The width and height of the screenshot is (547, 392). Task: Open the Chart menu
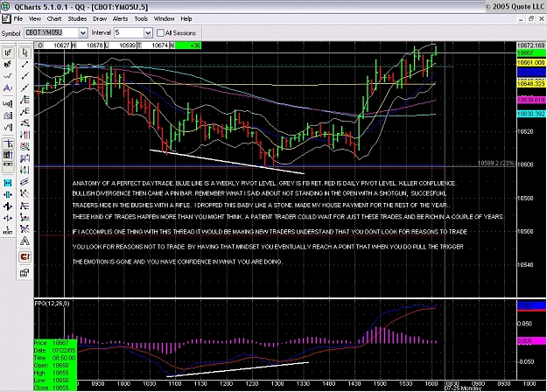point(54,19)
